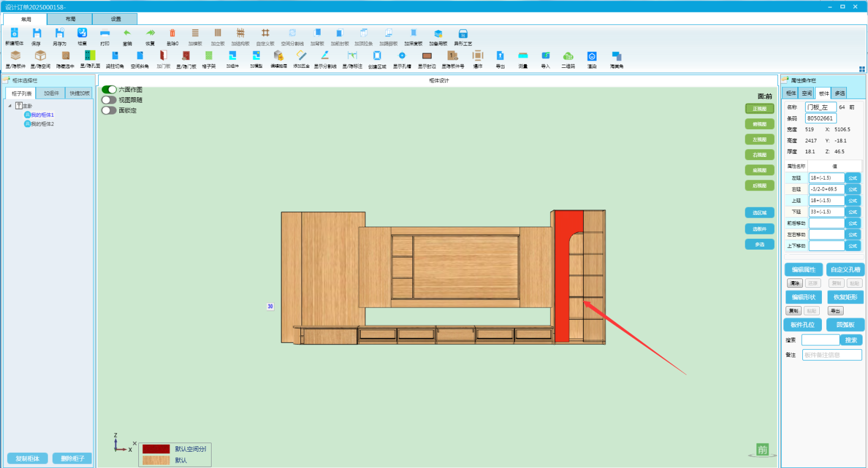Click the 名称 input field 门板_左
This screenshot has height=468, width=868.
coord(821,107)
